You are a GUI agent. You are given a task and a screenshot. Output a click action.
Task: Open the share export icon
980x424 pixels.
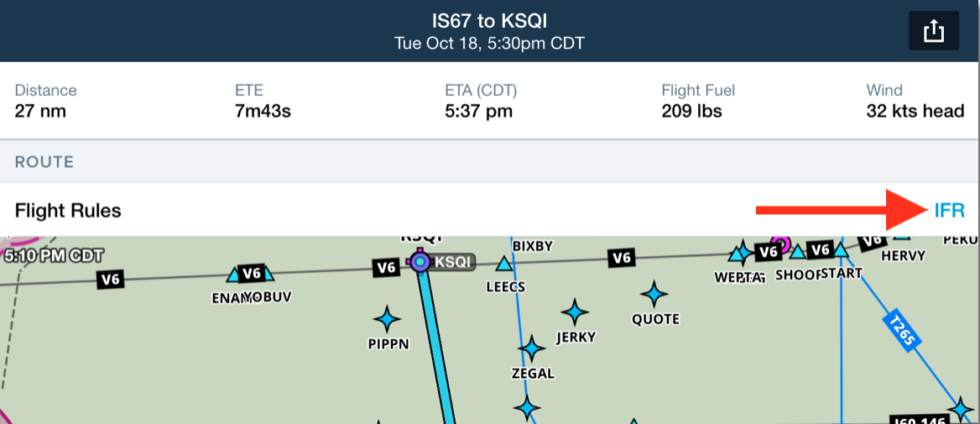pos(933,31)
